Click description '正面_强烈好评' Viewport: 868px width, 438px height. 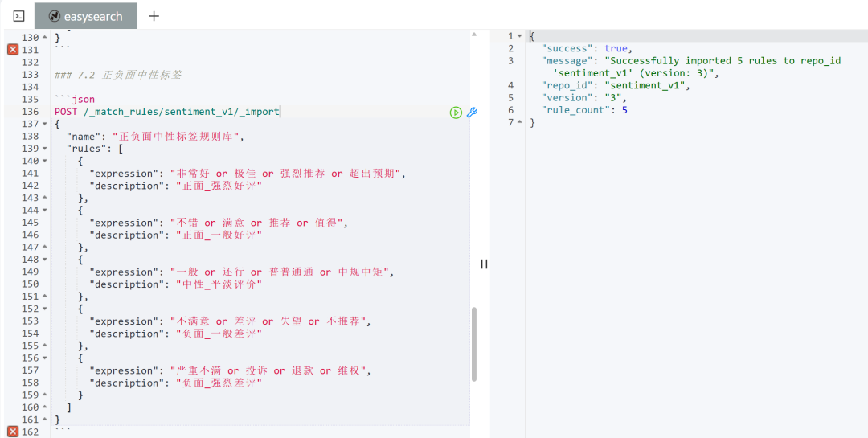tap(219, 186)
